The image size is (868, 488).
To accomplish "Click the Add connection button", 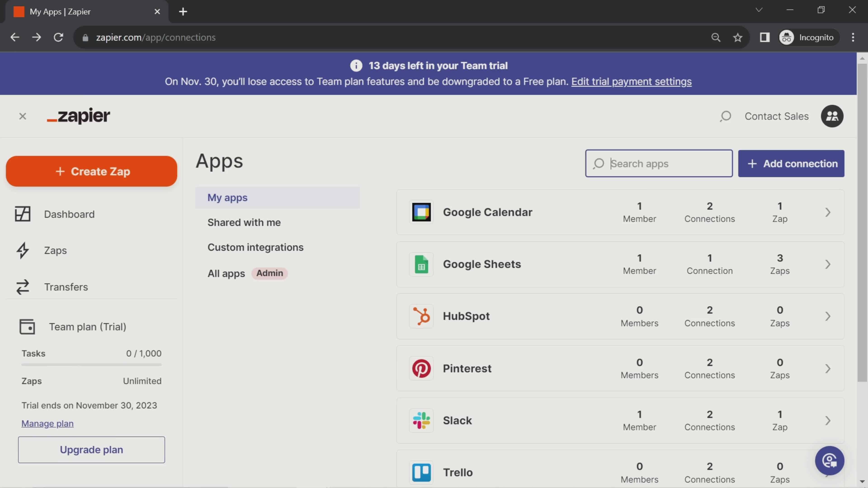I will tap(792, 163).
